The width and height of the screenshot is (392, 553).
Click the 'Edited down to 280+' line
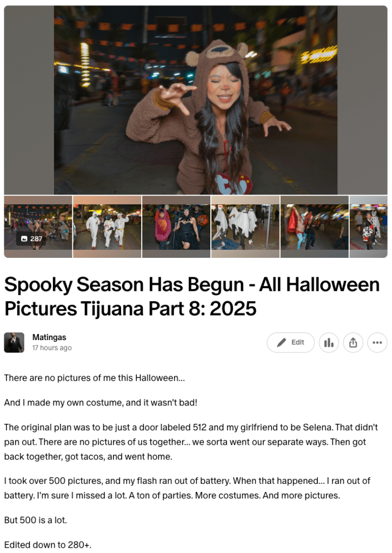coord(48,544)
